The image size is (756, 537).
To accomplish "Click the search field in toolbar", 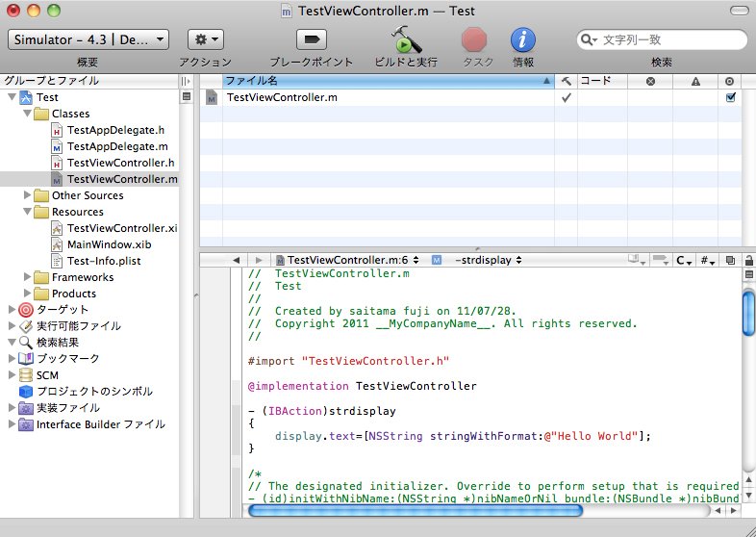I will pyautogui.click(x=662, y=39).
